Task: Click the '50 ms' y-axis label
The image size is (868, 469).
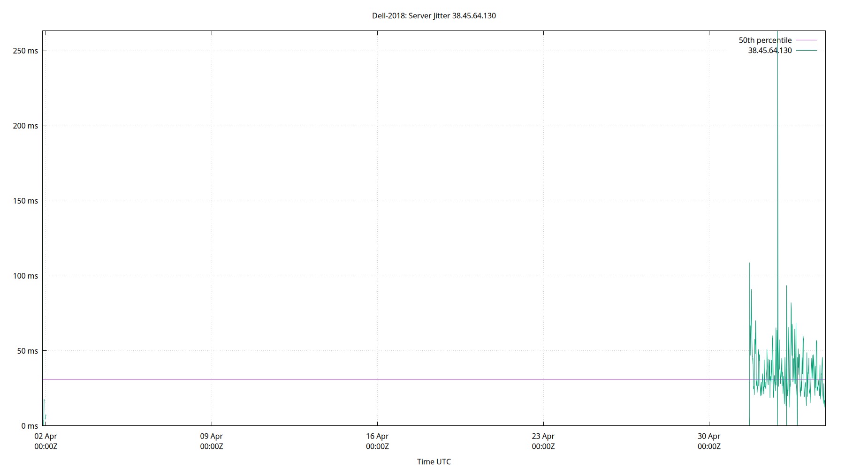Action: pos(28,351)
